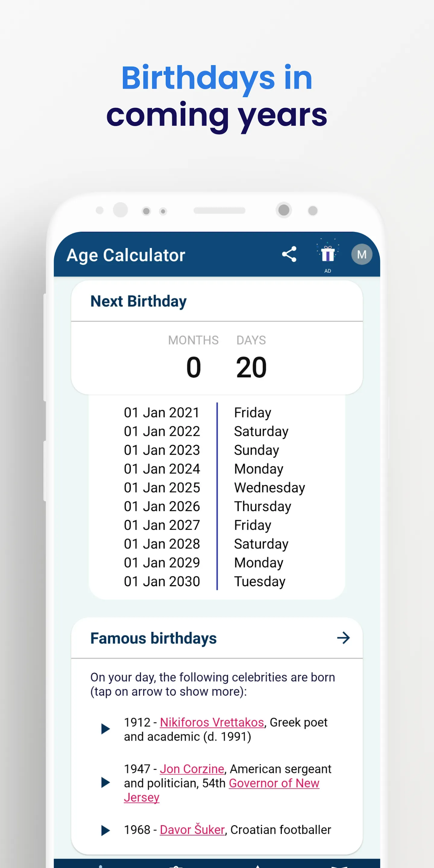Tap Wednesday in the weekday column
Image resolution: width=434 pixels, height=868 pixels.
pyautogui.click(x=269, y=488)
